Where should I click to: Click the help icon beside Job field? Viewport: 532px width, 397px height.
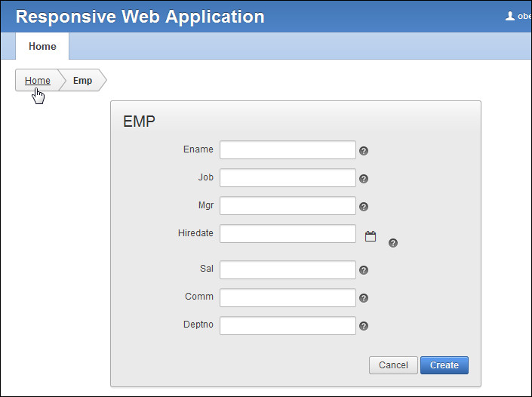pos(364,179)
